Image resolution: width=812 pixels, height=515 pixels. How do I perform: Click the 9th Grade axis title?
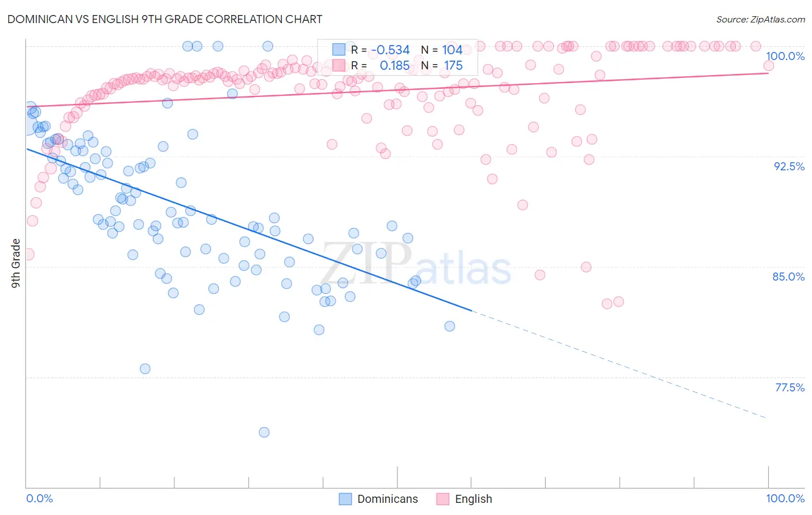pos(16,263)
